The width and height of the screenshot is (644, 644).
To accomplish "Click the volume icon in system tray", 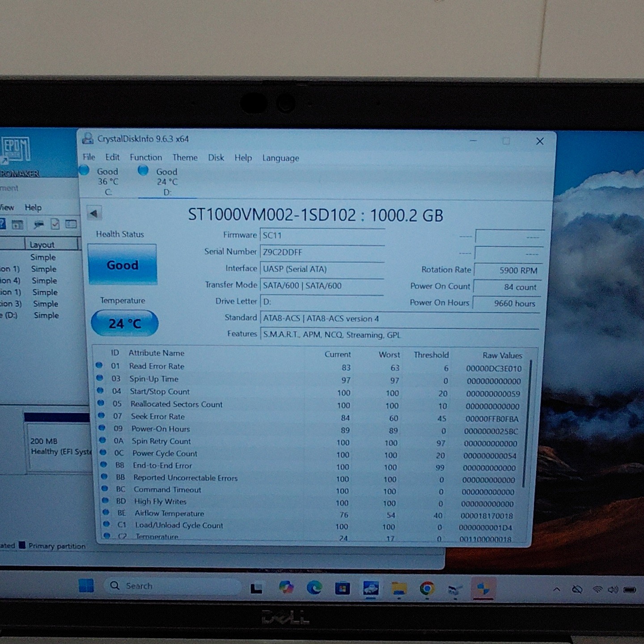I will 613,590.
